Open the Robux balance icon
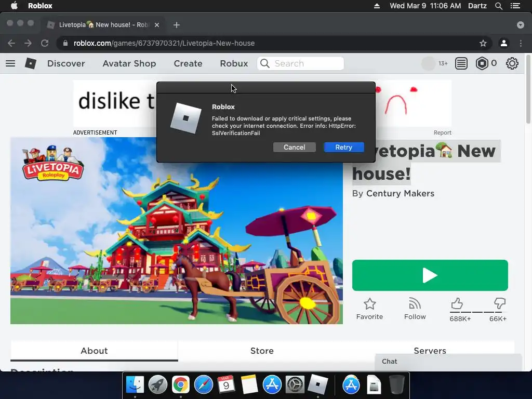This screenshot has height=399, width=532. pyautogui.click(x=482, y=63)
